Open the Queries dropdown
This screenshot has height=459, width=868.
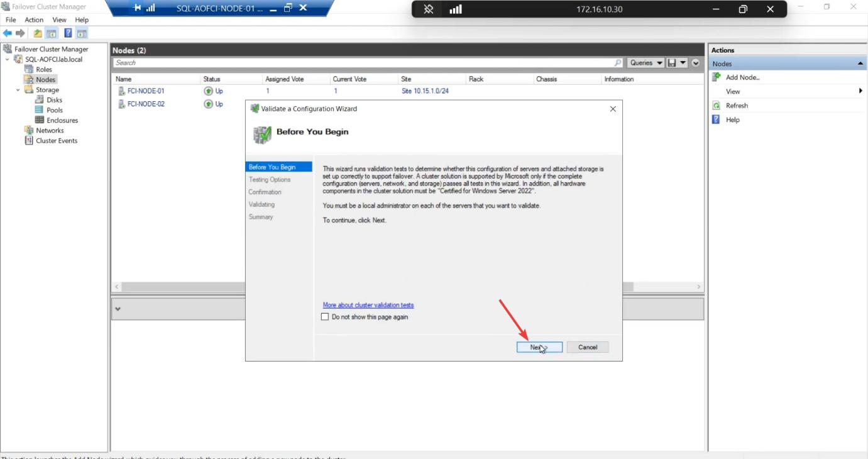[646, 63]
